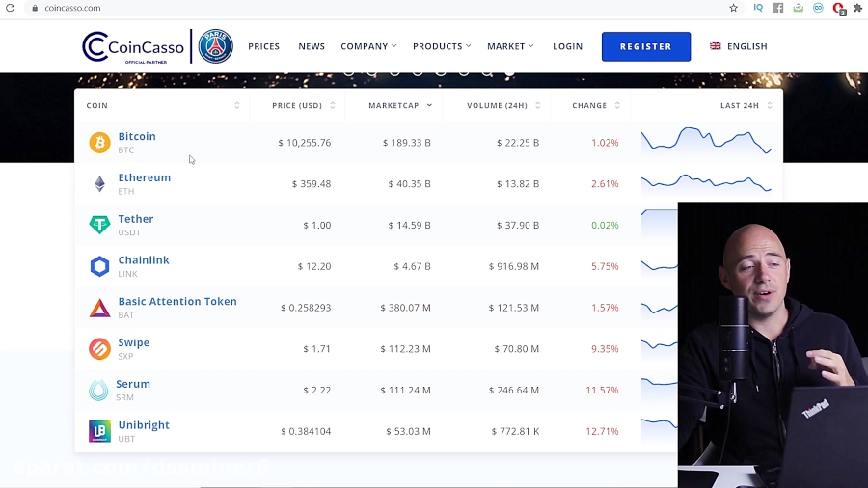Image resolution: width=868 pixels, height=488 pixels.
Task: Open the Tether coin link
Action: (136, 219)
